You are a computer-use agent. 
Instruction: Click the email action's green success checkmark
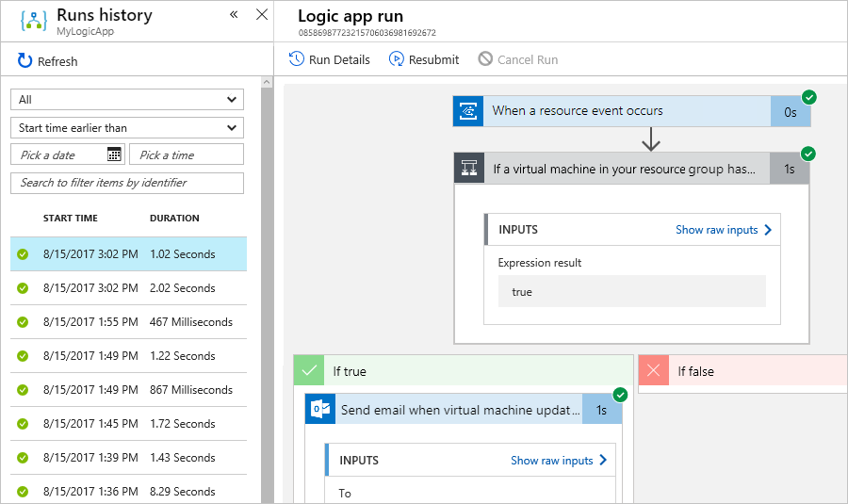620,396
